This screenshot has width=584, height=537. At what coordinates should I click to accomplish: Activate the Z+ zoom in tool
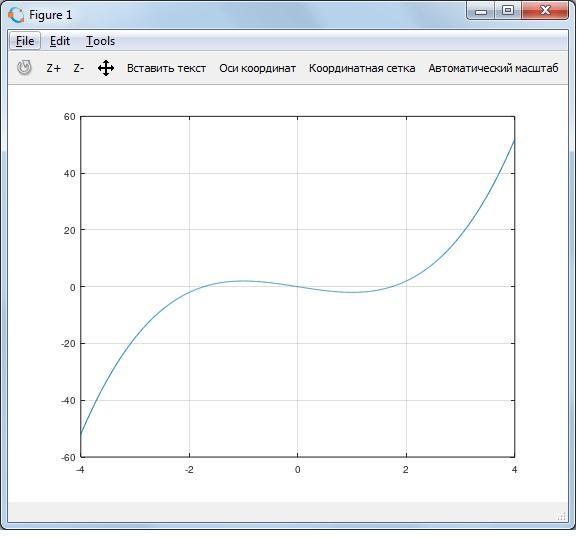coord(54,69)
